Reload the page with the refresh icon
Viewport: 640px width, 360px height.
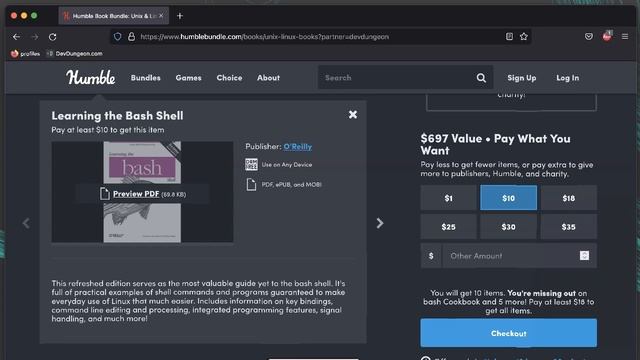(53, 37)
